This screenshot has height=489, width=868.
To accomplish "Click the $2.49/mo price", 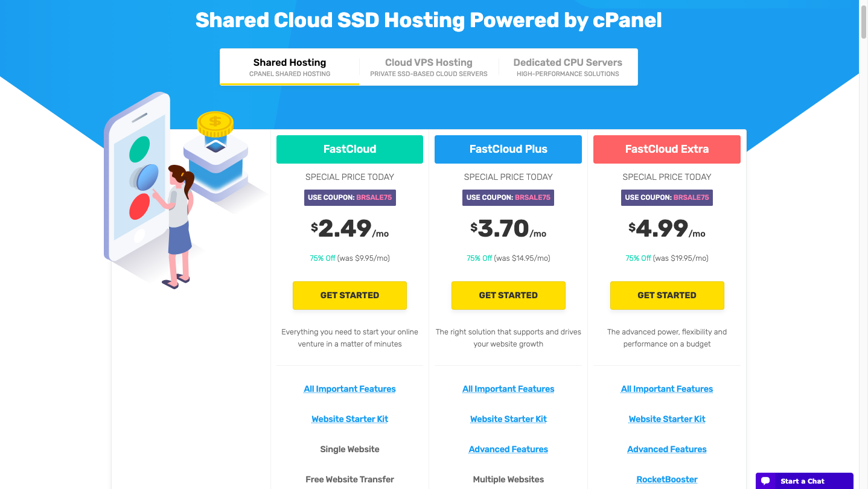I will click(349, 229).
